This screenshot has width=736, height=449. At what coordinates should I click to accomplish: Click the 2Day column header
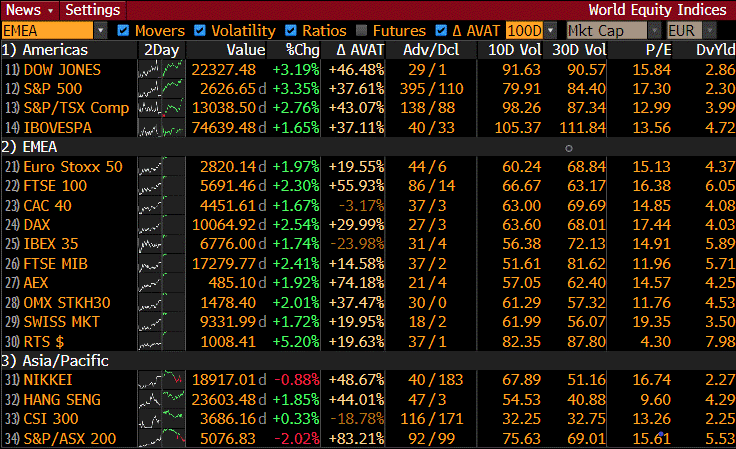pyautogui.click(x=161, y=50)
